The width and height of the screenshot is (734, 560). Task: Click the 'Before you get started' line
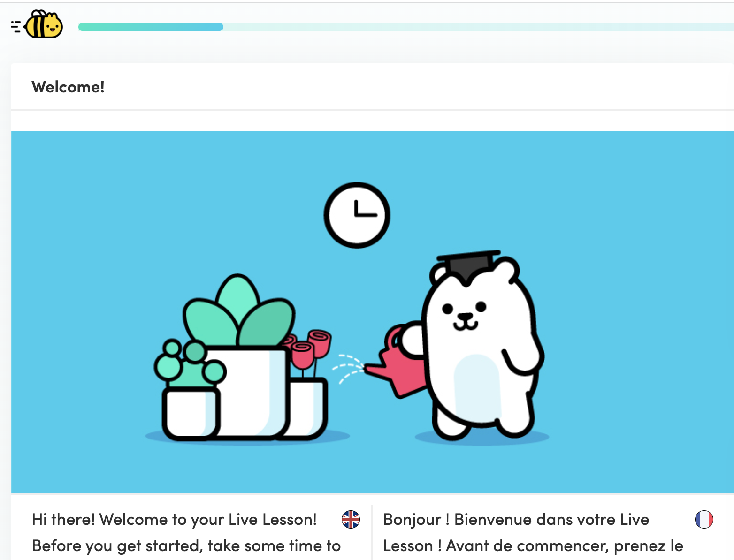point(186,546)
